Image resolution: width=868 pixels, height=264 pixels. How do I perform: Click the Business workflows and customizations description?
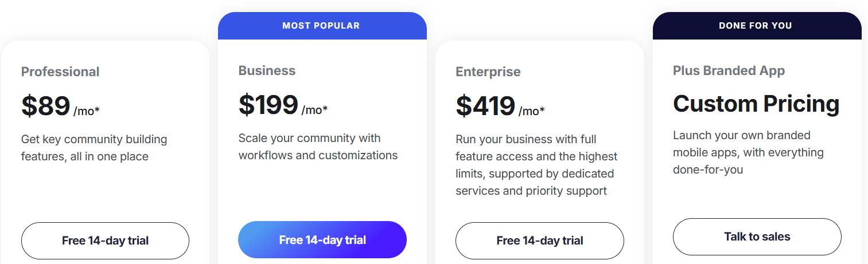(318, 147)
